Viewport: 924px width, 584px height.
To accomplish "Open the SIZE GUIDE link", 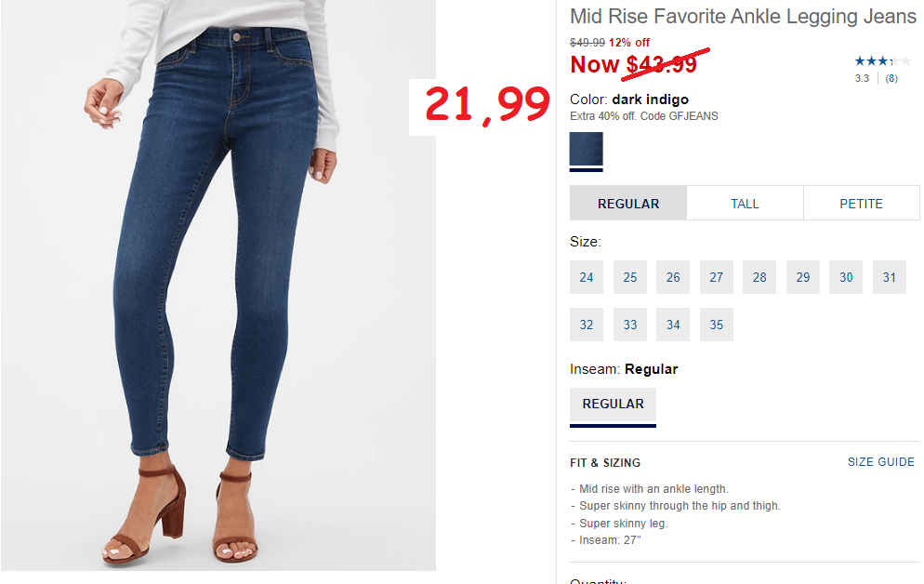I will pyautogui.click(x=881, y=462).
